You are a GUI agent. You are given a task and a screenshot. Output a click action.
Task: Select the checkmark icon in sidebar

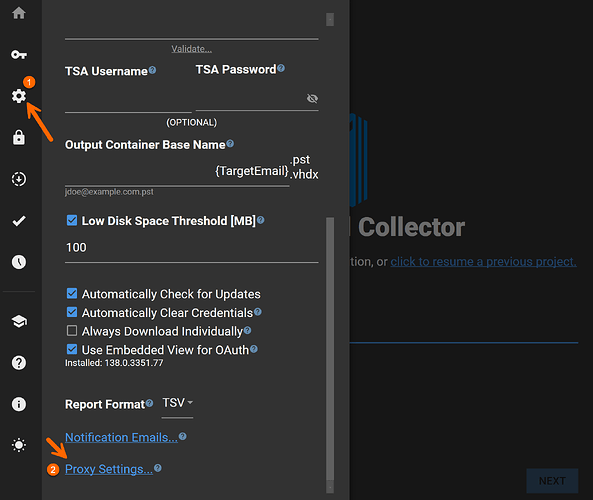point(19,221)
